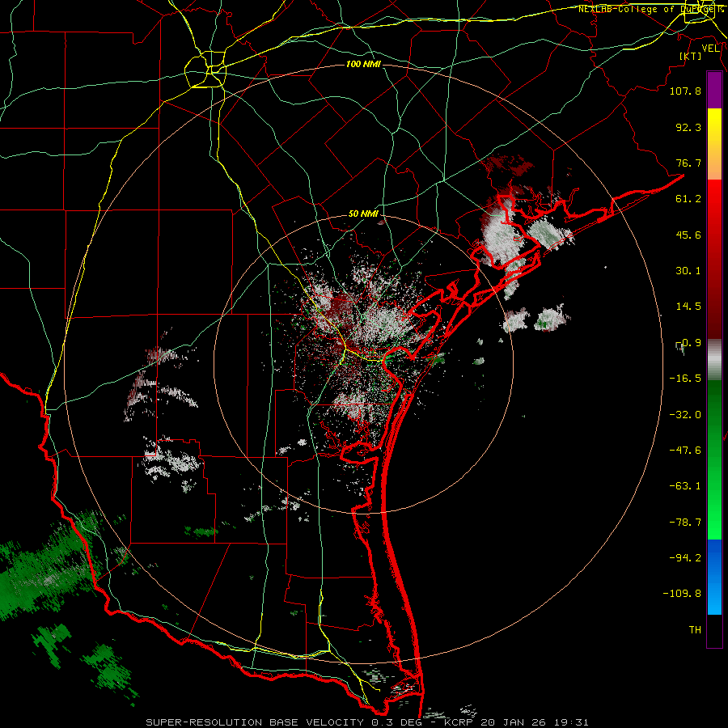
Task: Click the 100 NMI range ring label
Action: [x=363, y=64]
